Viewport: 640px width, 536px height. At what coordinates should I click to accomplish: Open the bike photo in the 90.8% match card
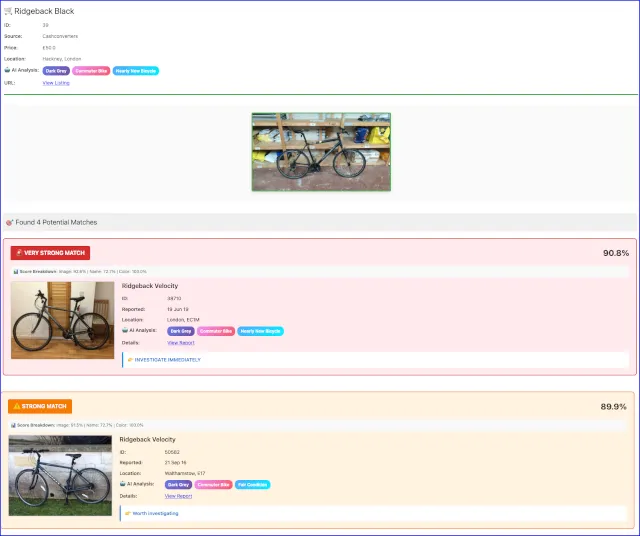[62, 320]
